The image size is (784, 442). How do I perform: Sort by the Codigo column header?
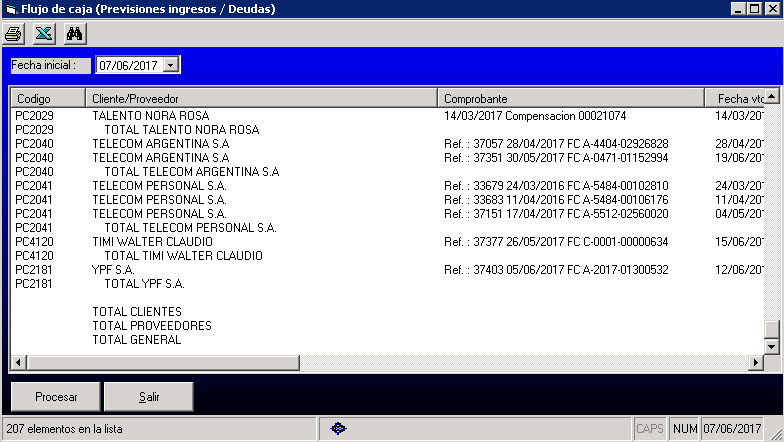(47, 99)
